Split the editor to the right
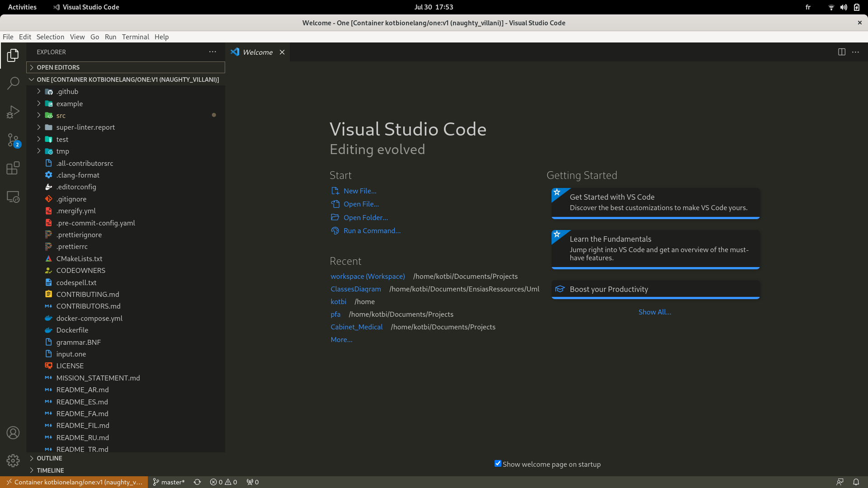This screenshot has height=488, width=868. 841,52
